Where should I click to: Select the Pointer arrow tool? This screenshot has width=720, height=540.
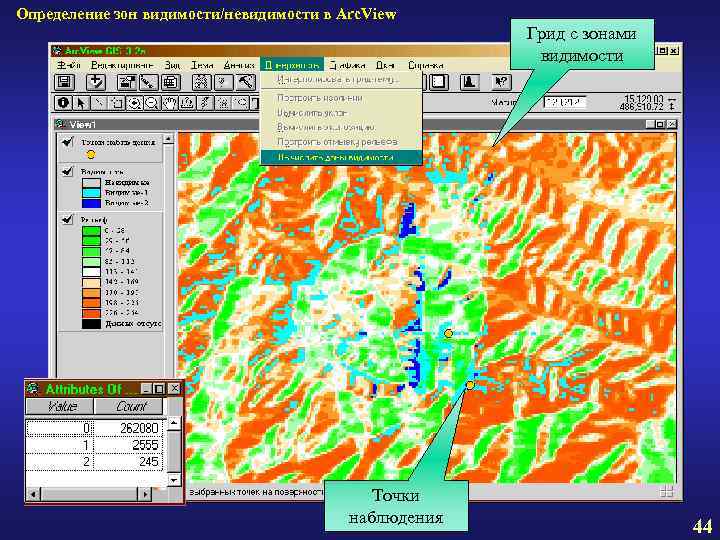(x=81, y=103)
